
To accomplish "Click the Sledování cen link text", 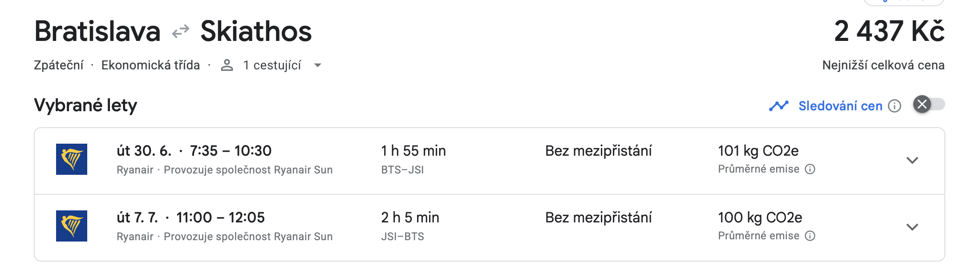I will 840,106.
